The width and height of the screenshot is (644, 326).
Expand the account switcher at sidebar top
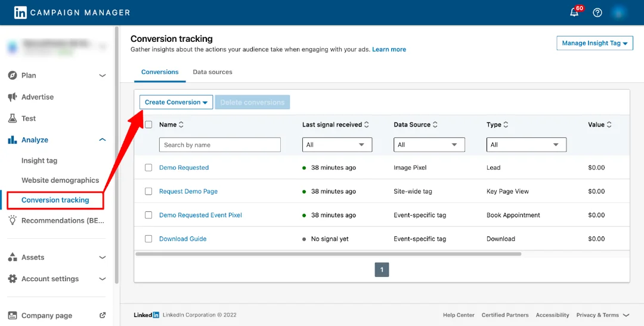103,47
